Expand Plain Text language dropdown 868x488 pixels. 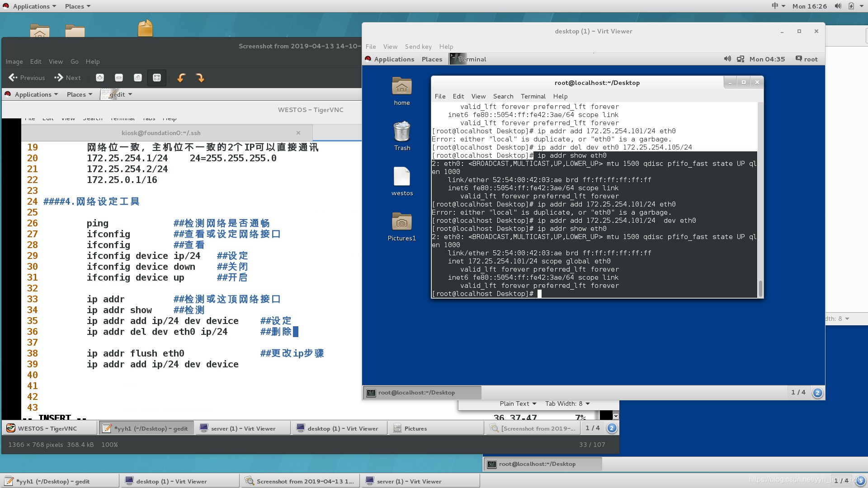[x=518, y=404]
